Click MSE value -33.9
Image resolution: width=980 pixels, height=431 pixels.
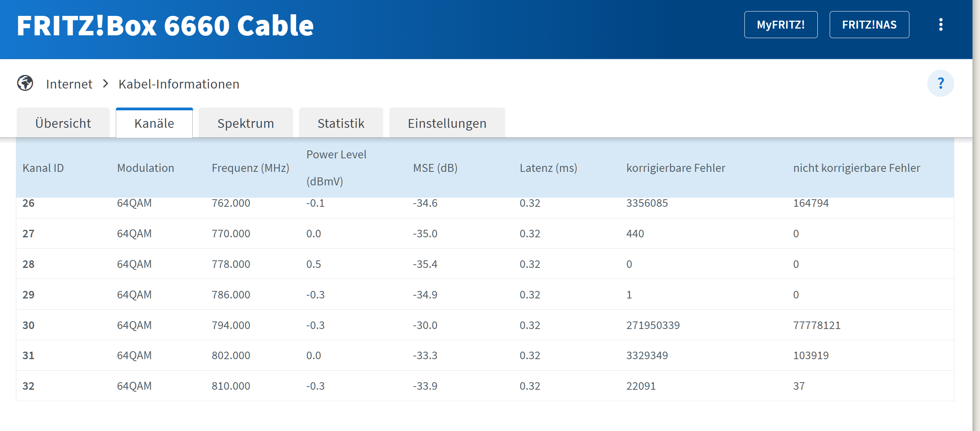click(425, 386)
